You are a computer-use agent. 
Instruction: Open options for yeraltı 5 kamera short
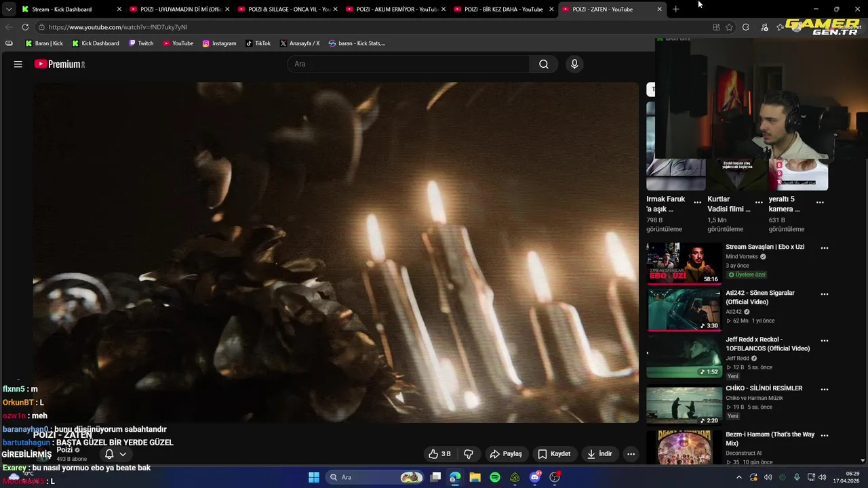[820, 202]
